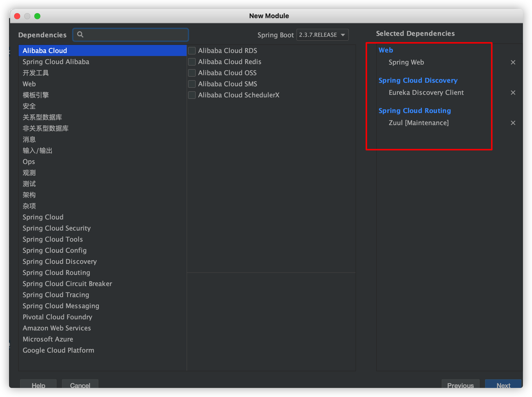Screen dimensions: 532x397
Task: Select the Spring Cloud category
Action: pyautogui.click(x=102, y=217)
